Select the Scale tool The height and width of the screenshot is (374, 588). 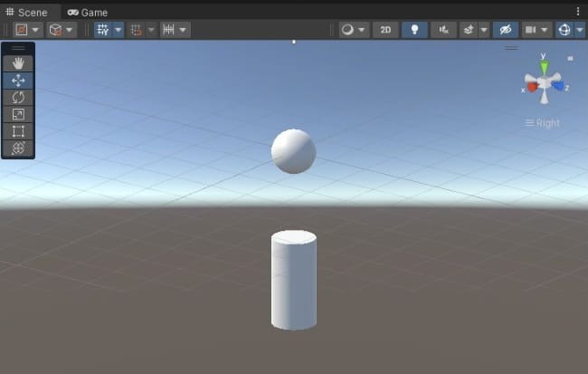[x=18, y=114]
